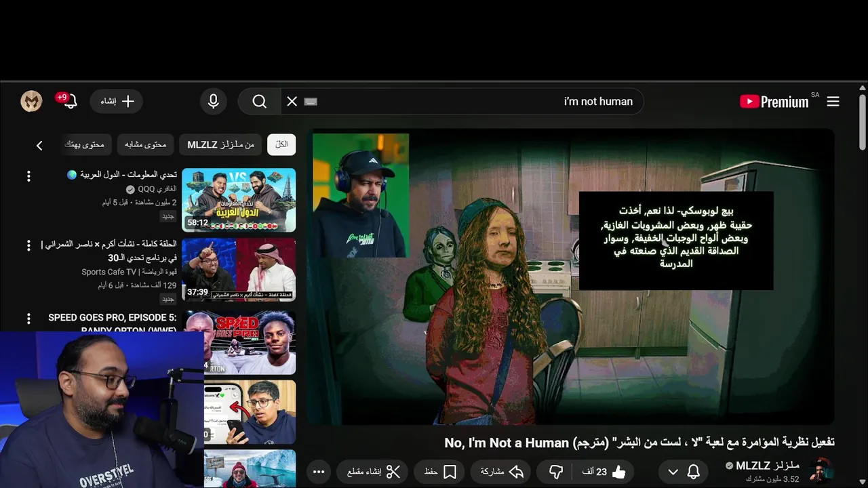This screenshot has width=868, height=488.
Task: Open the MLZLZ channel avatar
Action: (x=821, y=470)
